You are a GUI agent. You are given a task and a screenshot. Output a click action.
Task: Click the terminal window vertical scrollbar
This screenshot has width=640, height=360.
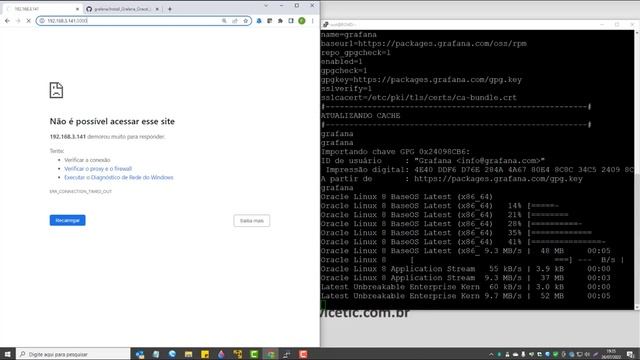click(637, 169)
